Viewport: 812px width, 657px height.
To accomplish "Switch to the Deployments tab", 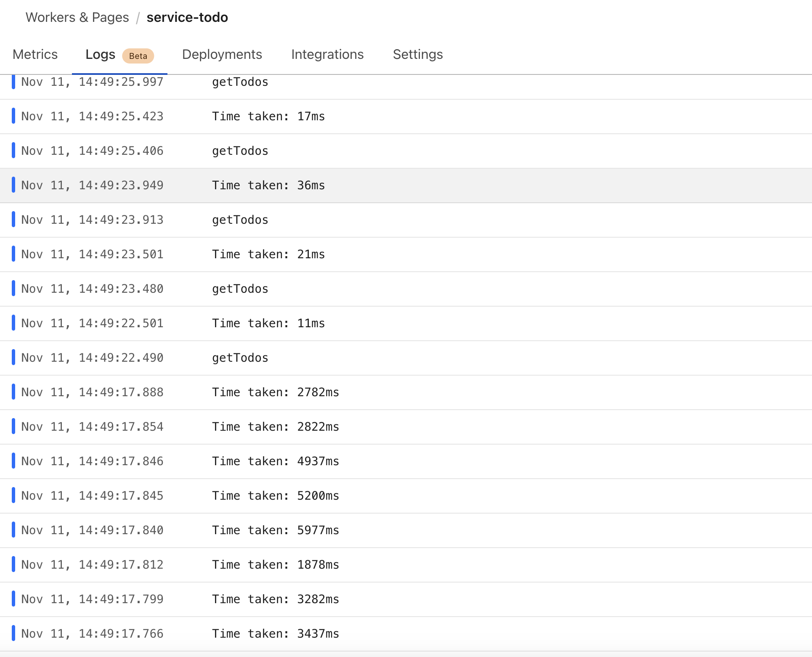I will pos(222,55).
